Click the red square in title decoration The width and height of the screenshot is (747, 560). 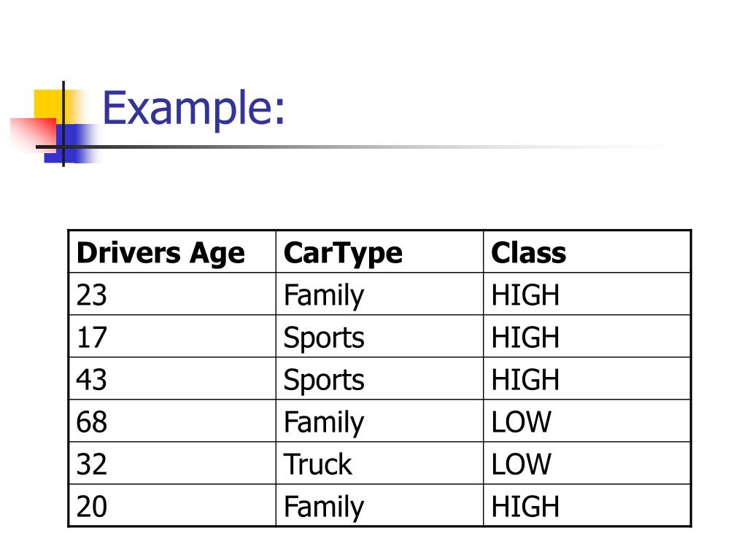pos(33,135)
